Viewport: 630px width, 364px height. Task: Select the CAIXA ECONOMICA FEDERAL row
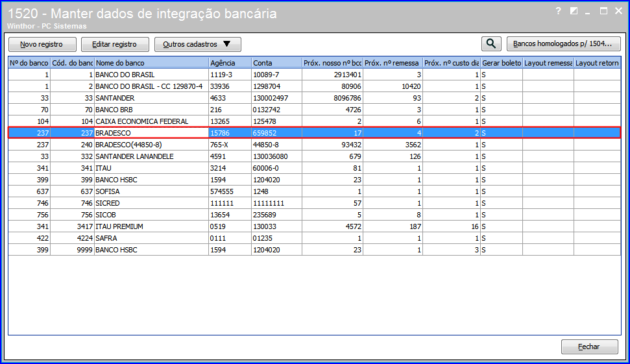tap(315, 121)
